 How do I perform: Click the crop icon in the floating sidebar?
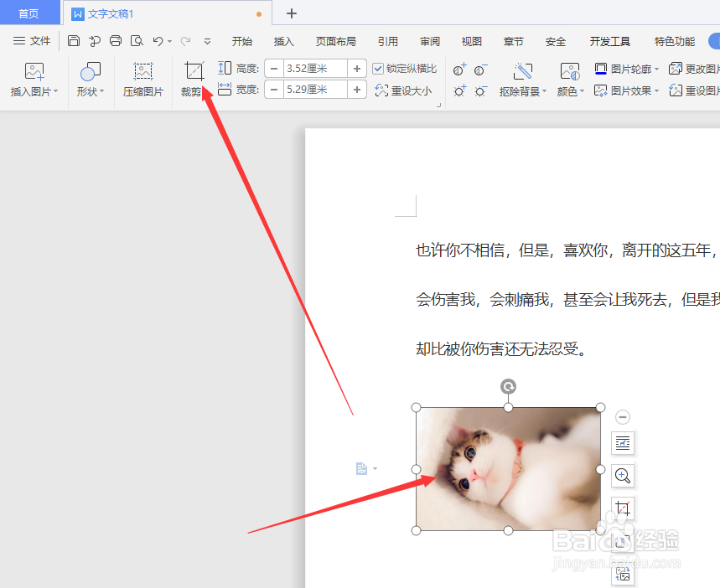[x=623, y=508]
